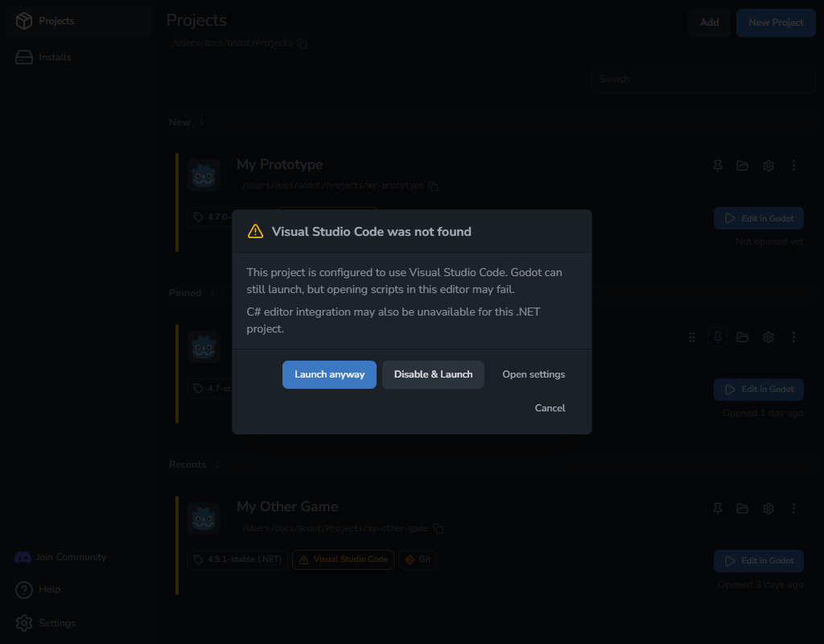
Task: Open the pinned project's settings gear
Action: click(768, 337)
